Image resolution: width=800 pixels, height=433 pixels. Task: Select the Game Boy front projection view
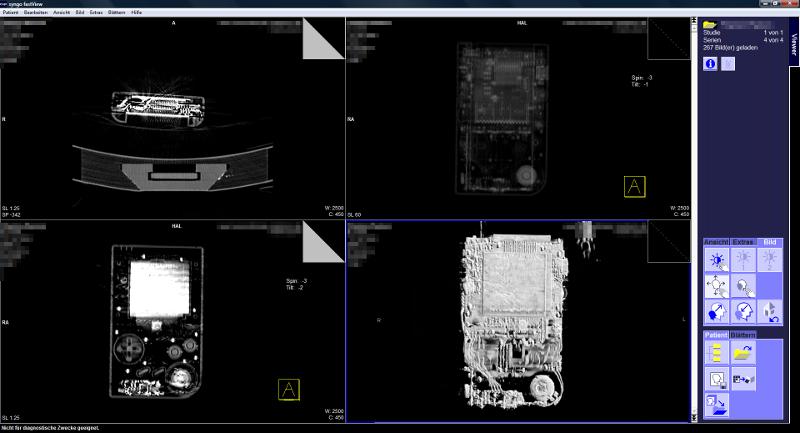tap(172, 321)
